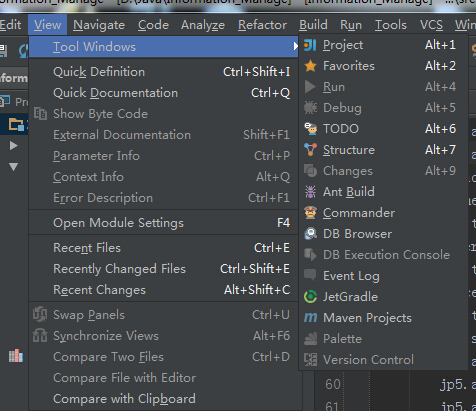Viewport: 476px width, 411px height.
Task: Click the Commander icon
Action: tap(310, 213)
